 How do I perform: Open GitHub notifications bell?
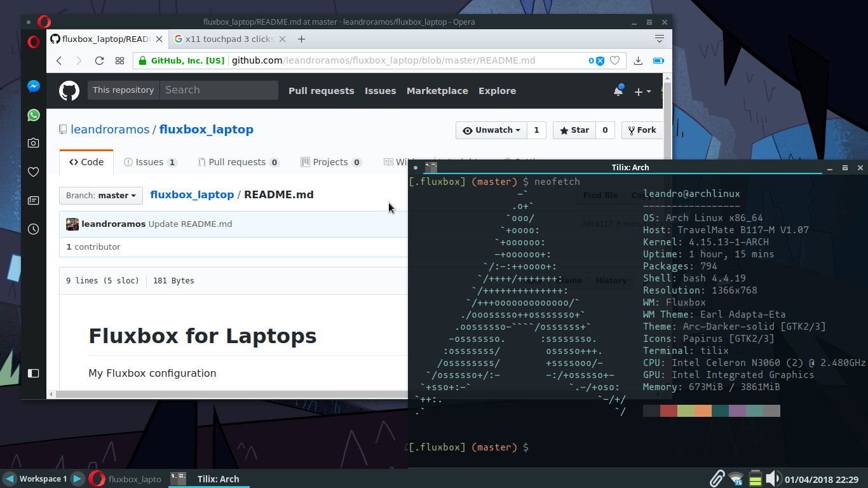618,90
